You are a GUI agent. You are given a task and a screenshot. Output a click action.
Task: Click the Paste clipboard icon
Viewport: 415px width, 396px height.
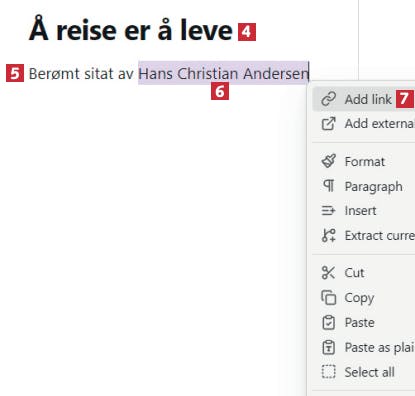click(328, 322)
